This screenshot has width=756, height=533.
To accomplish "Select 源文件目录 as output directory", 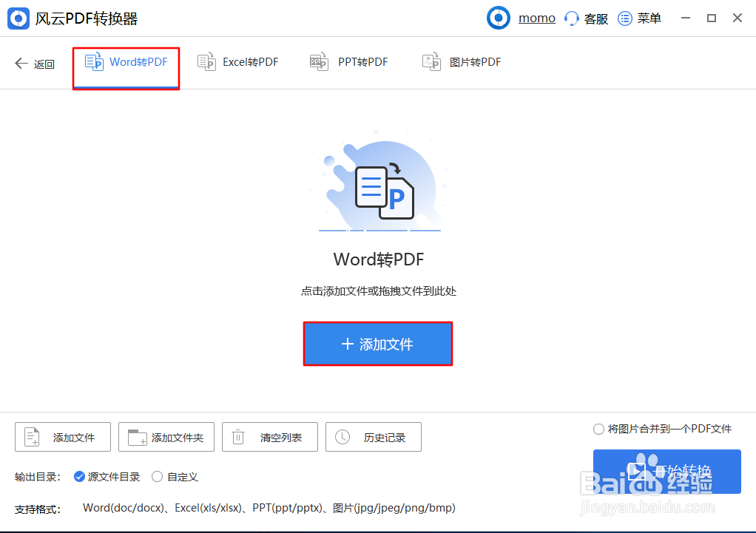I will click(x=79, y=477).
